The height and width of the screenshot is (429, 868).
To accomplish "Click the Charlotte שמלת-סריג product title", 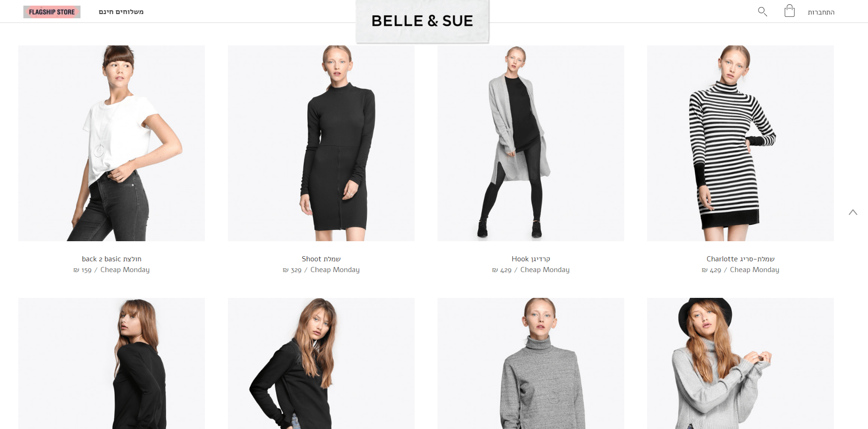I will 740,259.
